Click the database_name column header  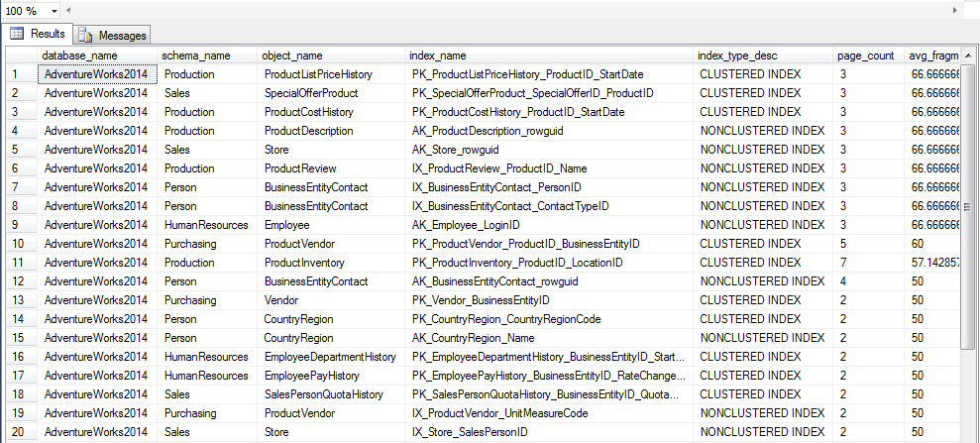pyautogui.click(x=97, y=55)
